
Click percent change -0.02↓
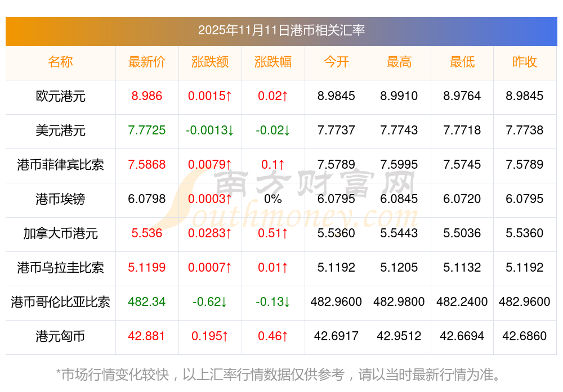click(x=273, y=130)
